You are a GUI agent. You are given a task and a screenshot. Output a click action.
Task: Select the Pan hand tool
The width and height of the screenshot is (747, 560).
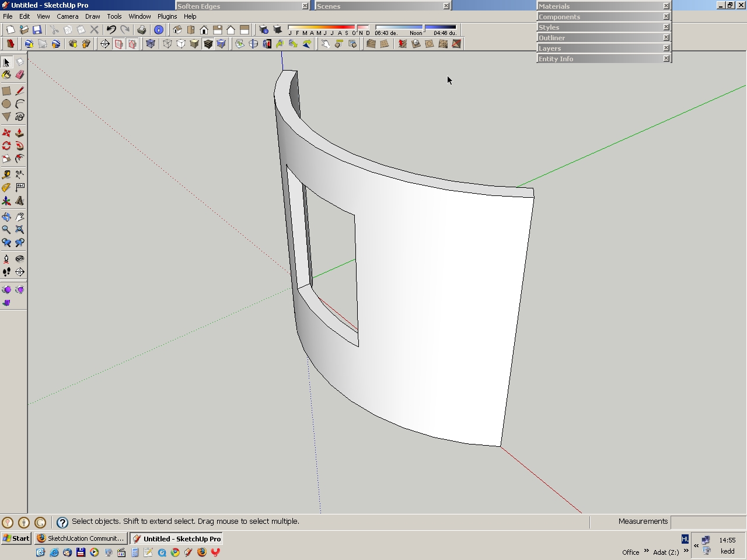(x=20, y=216)
